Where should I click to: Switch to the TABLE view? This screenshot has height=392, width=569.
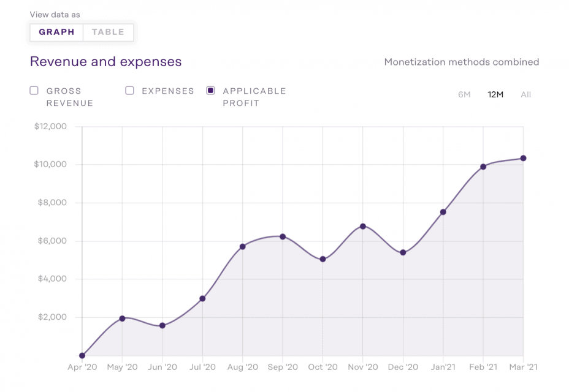(x=108, y=32)
